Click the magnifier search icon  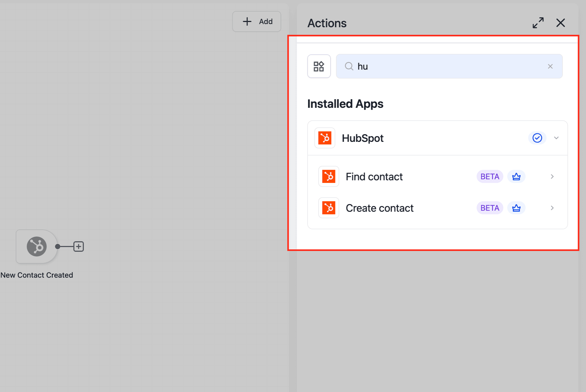click(x=349, y=66)
